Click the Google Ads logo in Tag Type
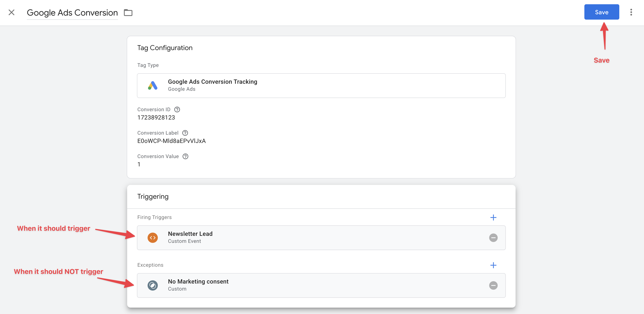 click(x=152, y=85)
